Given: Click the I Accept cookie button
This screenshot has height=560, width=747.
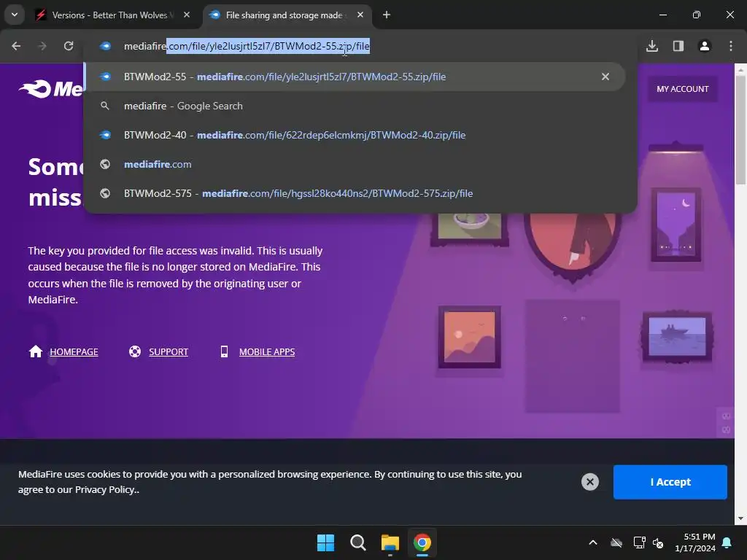Looking at the screenshot, I should 670,482.
